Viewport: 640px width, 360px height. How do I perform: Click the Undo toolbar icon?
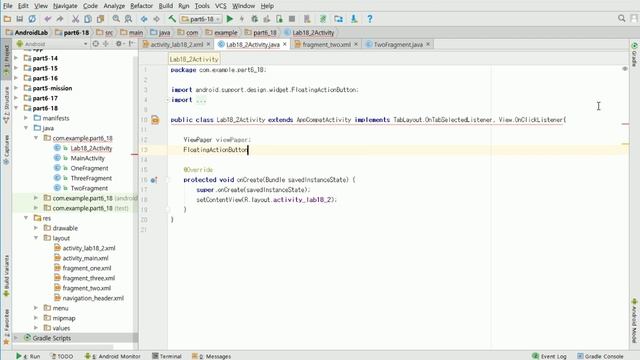point(48,19)
